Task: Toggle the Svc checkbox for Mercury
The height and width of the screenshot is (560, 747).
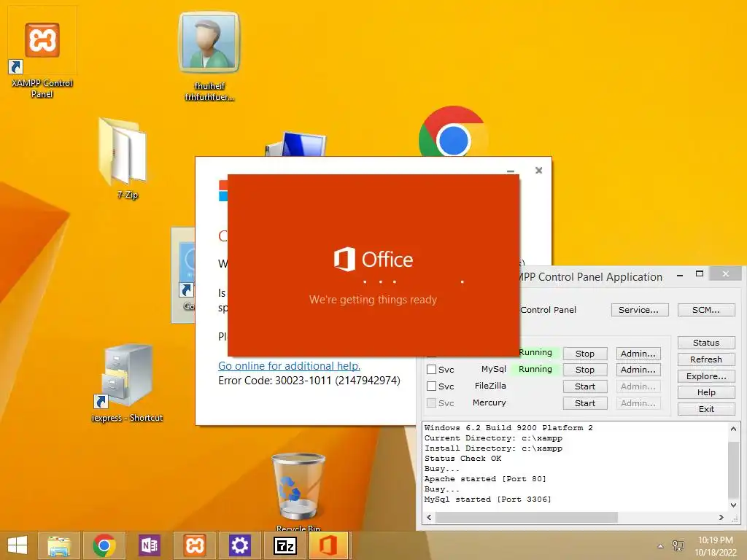Action: click(x=432, y=402)
